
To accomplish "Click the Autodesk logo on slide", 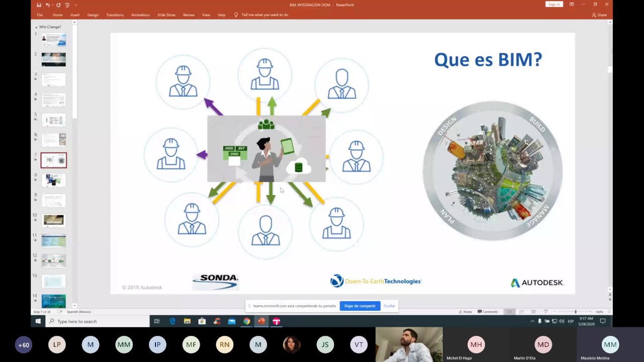I will 537,283.
